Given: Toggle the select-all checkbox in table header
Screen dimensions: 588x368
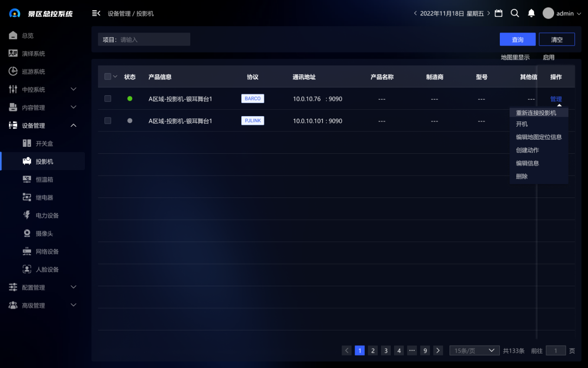Looking at the screenshot, I should pos(108,77).
